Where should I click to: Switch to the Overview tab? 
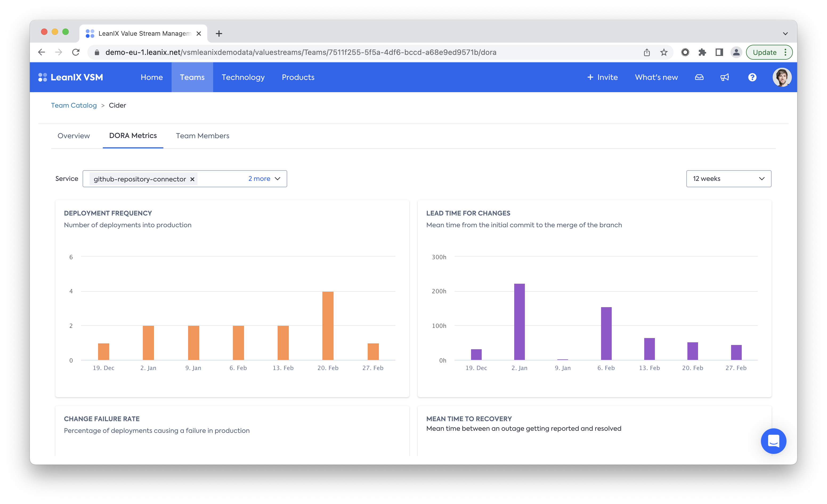click(x=74, y=136)
